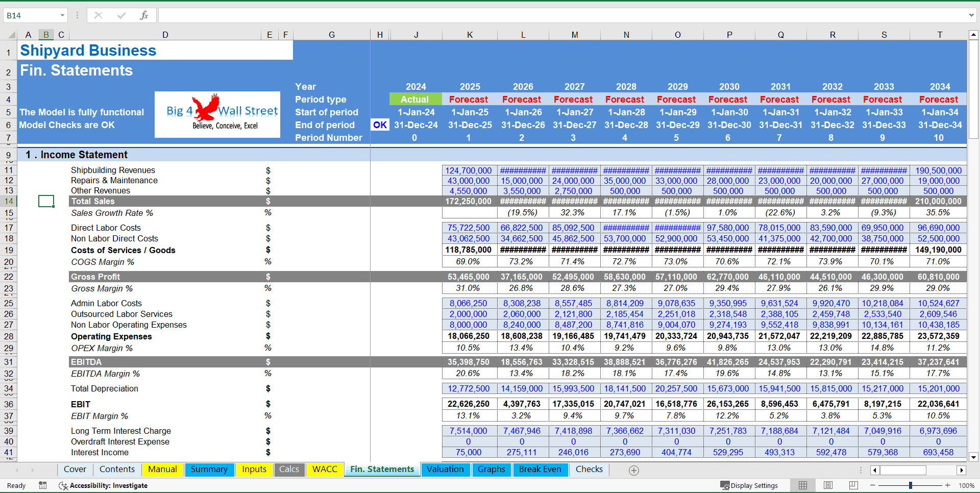Screen dimensions: 980x493
Task: Click the 124,700,000 Shipbuilding Revenues cell
Action: pos(469,170)
